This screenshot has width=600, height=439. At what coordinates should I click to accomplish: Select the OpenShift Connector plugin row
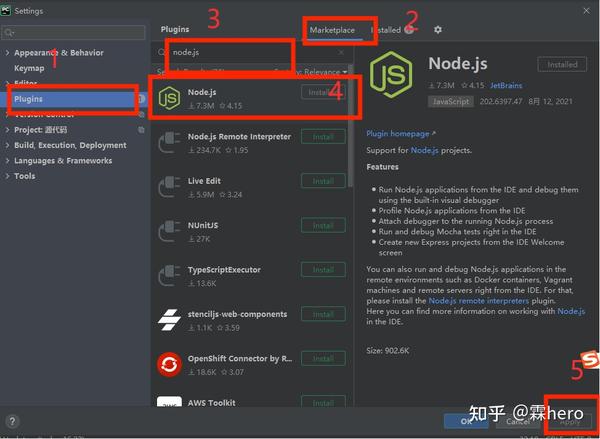(x=250, y=365)
